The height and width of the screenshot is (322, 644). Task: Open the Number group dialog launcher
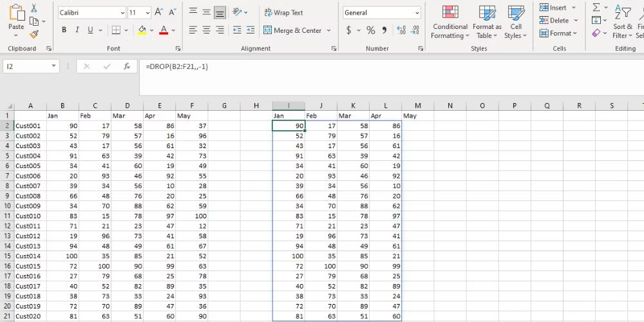pyautogui.click(x=421, y=48)
